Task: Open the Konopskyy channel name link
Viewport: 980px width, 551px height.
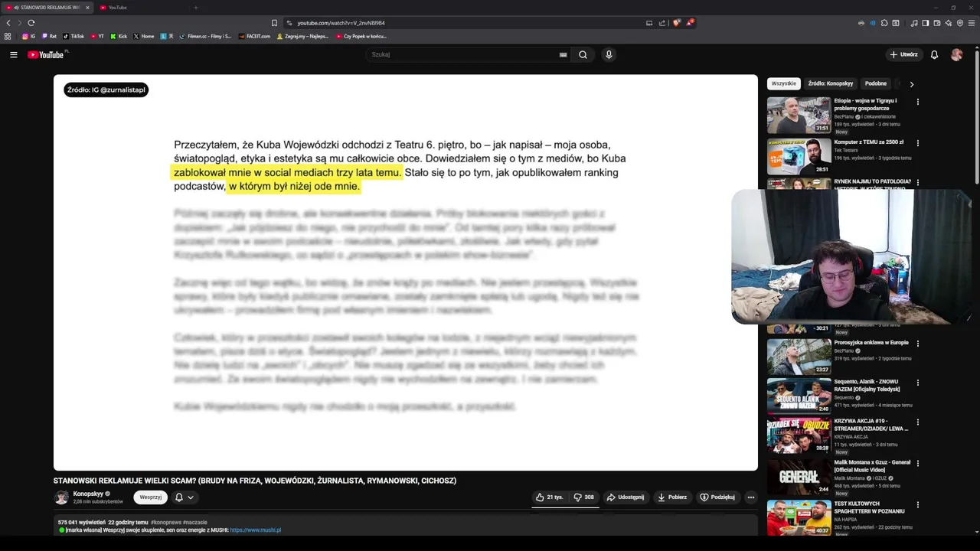Action: click(88, 494)
